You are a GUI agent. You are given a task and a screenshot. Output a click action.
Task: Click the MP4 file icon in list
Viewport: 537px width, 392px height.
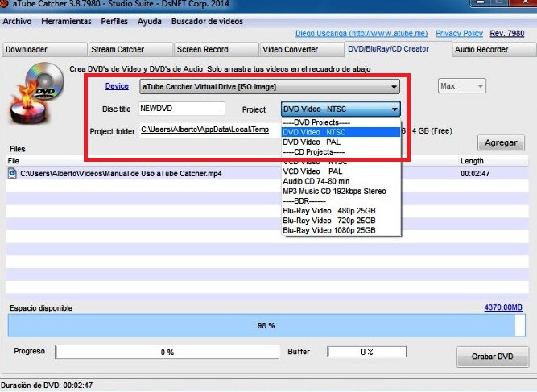[12, 174]
